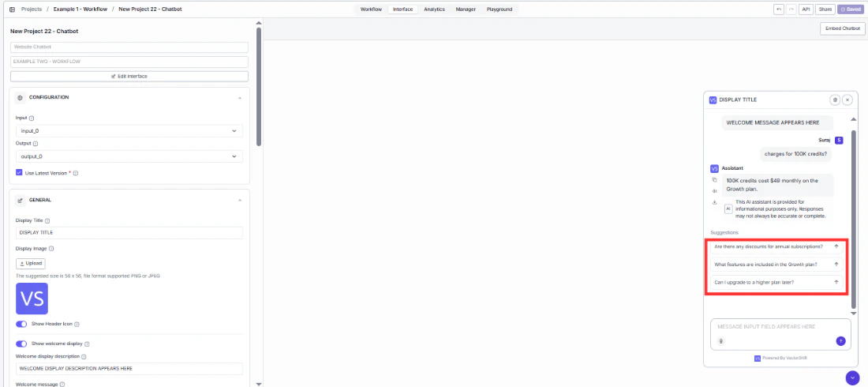Click the info icon beside Welcome message
Screen dimensions: 868x387
62,384
